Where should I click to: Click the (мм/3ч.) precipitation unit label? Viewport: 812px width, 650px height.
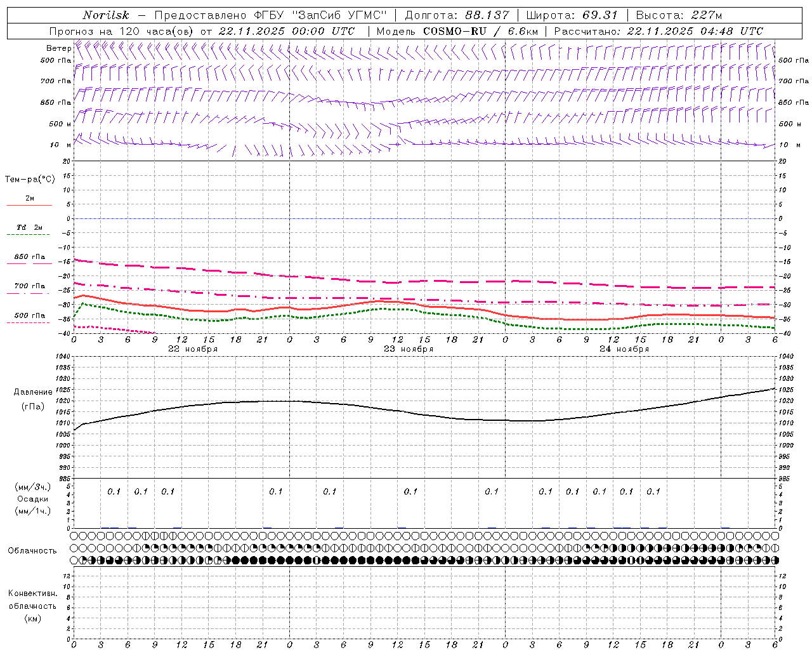[x=33, y=487]
